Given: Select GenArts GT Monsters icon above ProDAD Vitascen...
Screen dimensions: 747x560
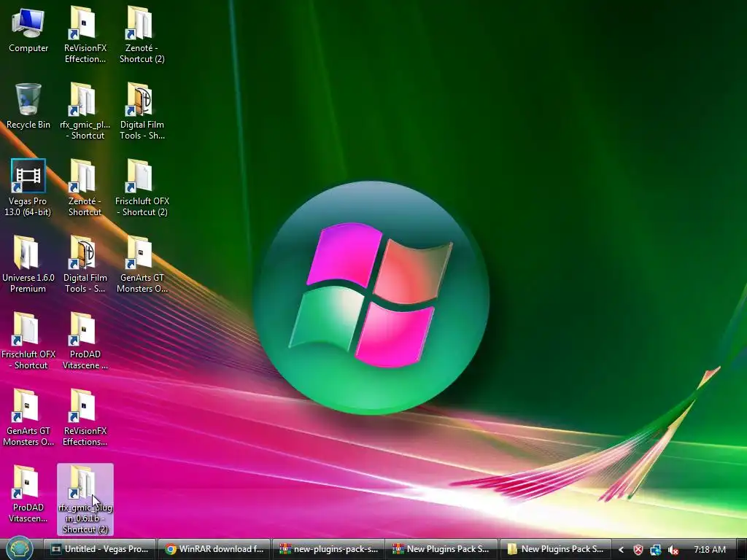Looking at the screenshot, I should 28,417.
